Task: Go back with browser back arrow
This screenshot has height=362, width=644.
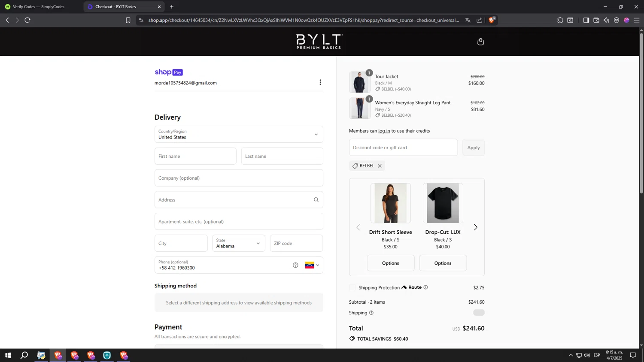Action: pos(7,20)
